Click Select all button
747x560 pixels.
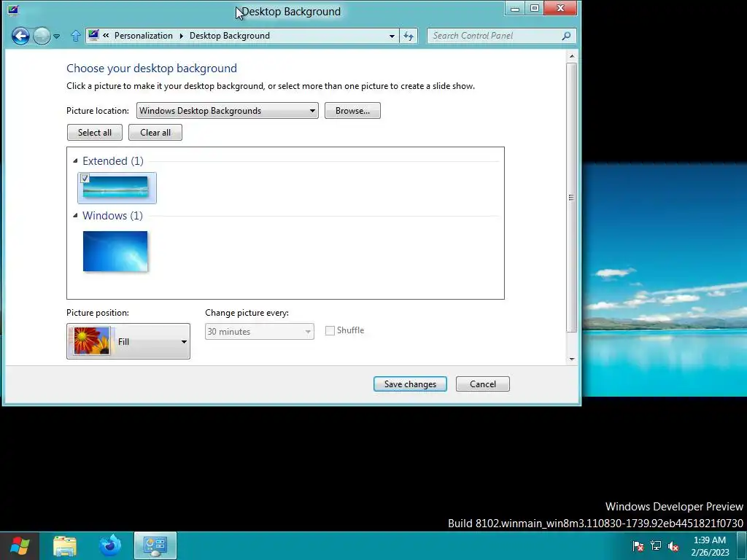coord(95,133)
